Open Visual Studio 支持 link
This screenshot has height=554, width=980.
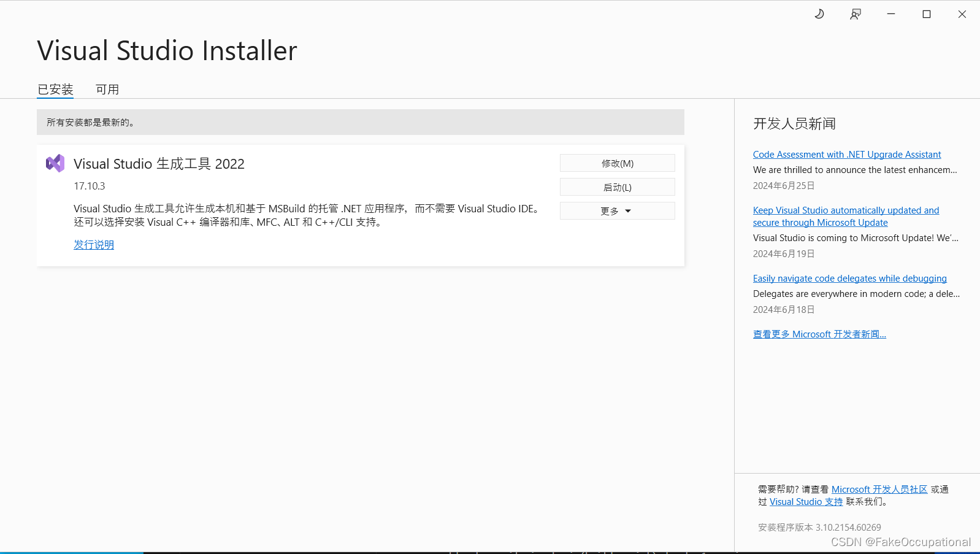tap(806, 502)
